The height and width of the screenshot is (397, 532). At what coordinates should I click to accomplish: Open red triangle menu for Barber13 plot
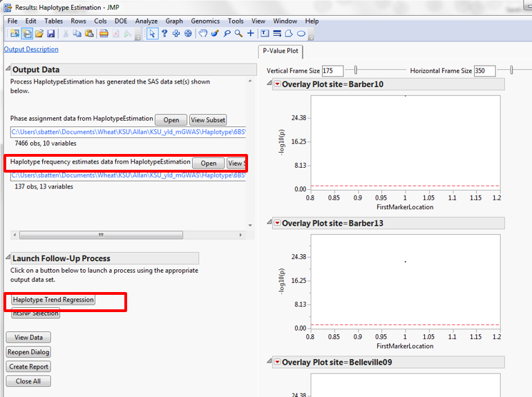click(x=277, y=223)
